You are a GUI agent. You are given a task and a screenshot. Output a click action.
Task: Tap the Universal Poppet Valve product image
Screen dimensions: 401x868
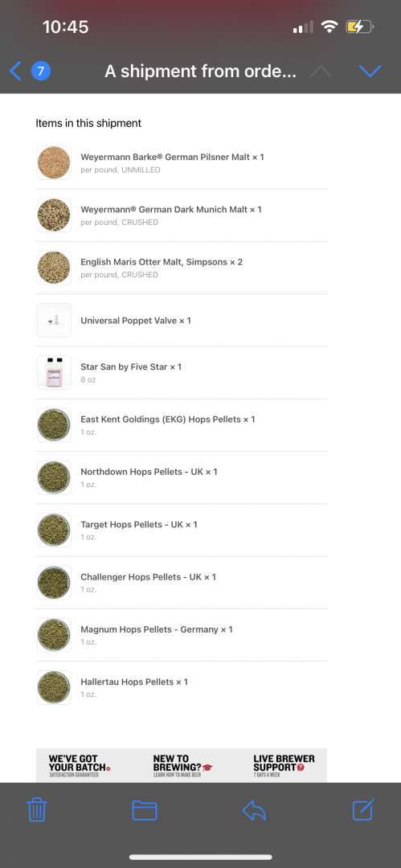tap(54, 320)
